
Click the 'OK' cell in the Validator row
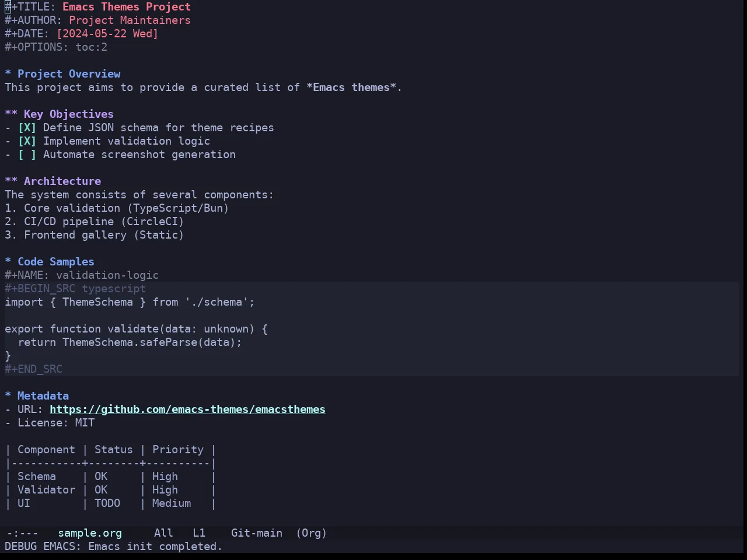pyautogui.click(x=101, y=490)
